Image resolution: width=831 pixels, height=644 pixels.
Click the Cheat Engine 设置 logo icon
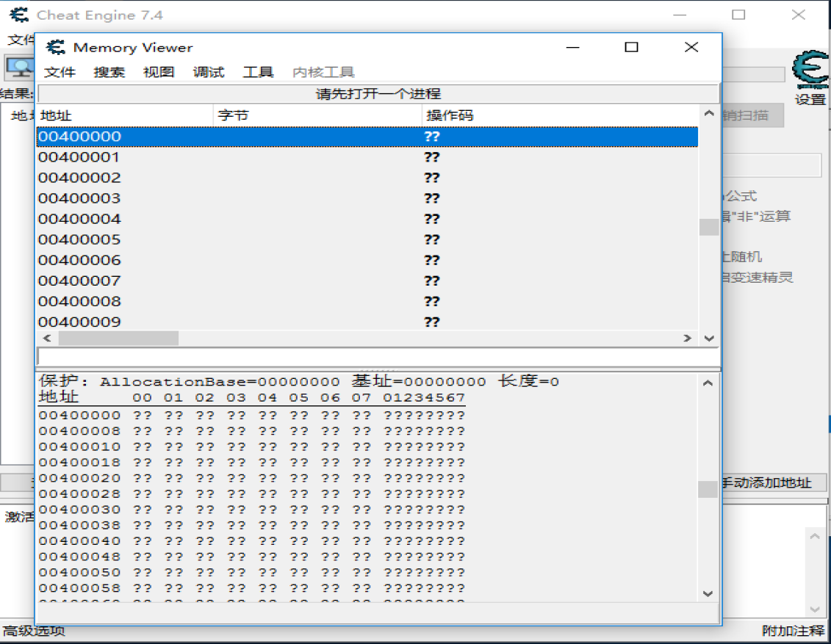(x=810, y=69)
